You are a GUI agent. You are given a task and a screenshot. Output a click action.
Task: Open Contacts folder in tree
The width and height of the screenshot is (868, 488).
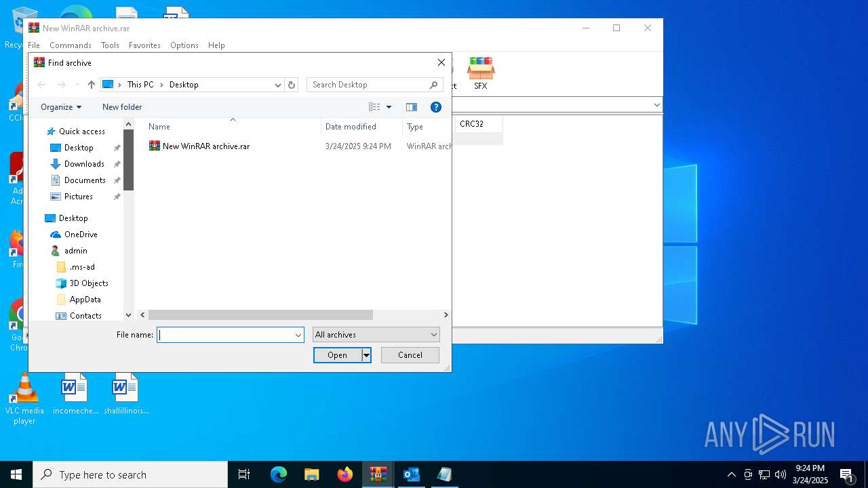point(85,316)
